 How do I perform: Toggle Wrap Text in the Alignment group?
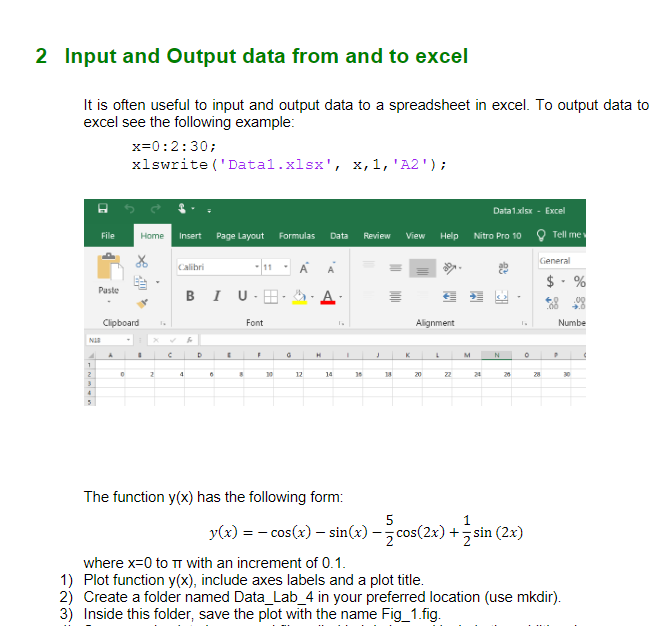point(503,268)
